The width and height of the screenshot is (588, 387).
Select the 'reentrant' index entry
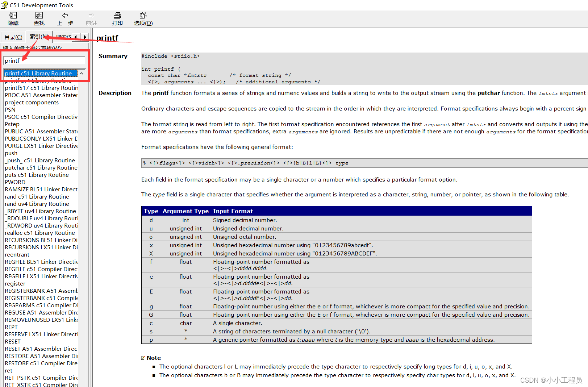pos(17,254)
